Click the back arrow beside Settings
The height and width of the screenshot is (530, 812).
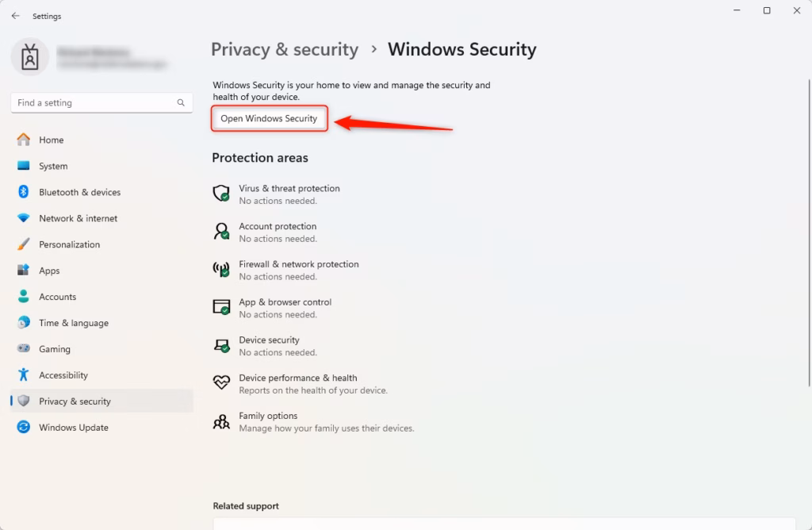click(x=16, y=16)
